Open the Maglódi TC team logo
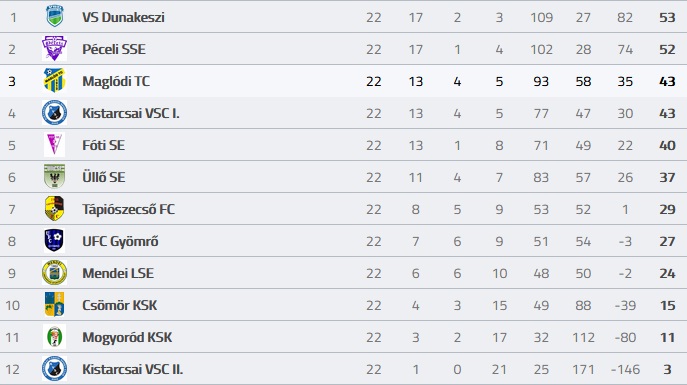The width and height of the screenshot is (687, 385). (54, 80)
